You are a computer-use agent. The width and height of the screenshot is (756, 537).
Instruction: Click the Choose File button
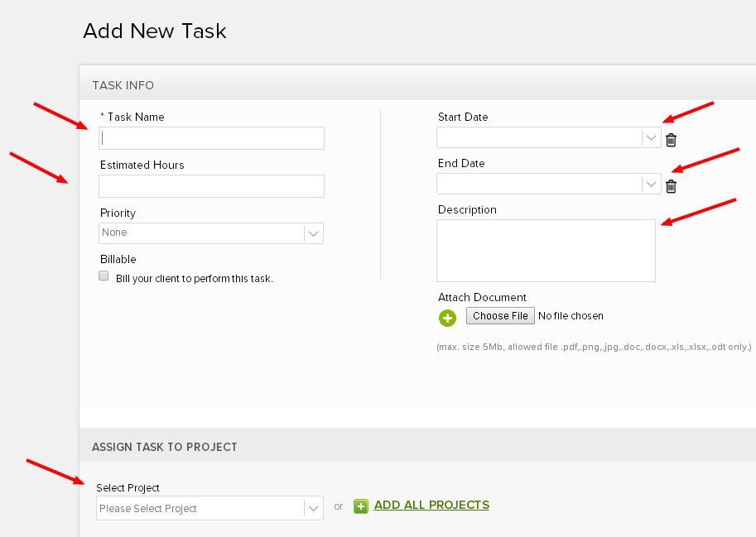coord(500,316)
